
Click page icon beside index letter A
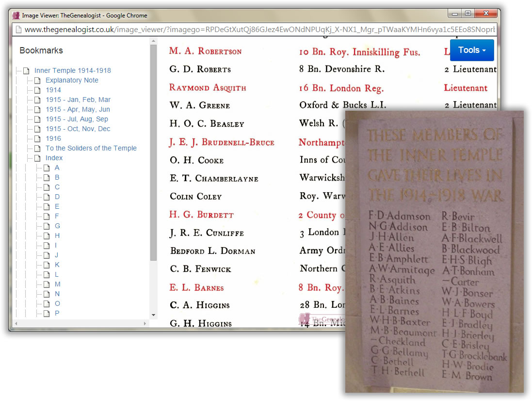click(x=47, y=168)
